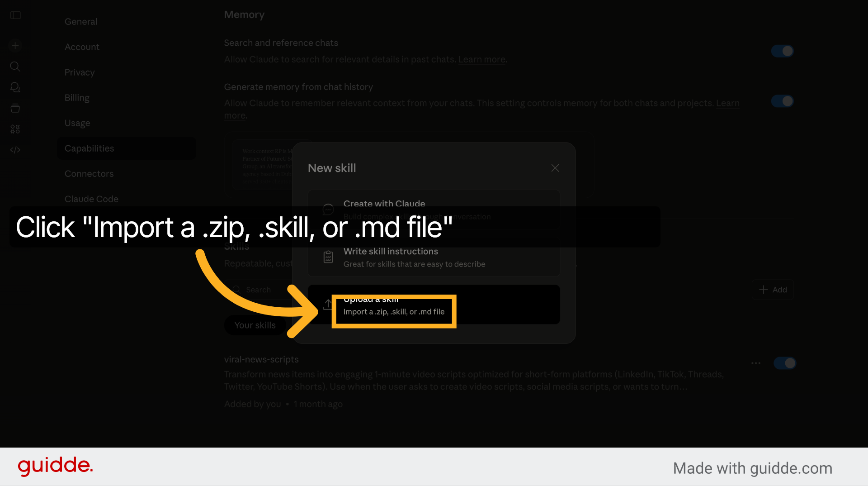Click the Add skill button

(x=773, y=290)
